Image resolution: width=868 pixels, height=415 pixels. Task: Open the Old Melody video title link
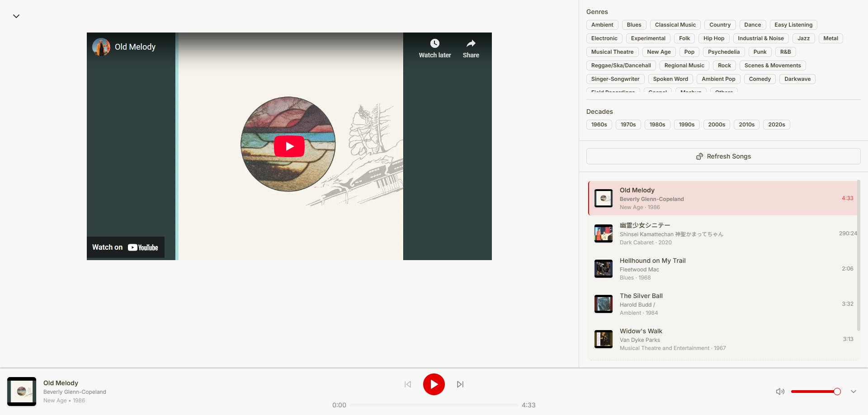coord(135,47)
